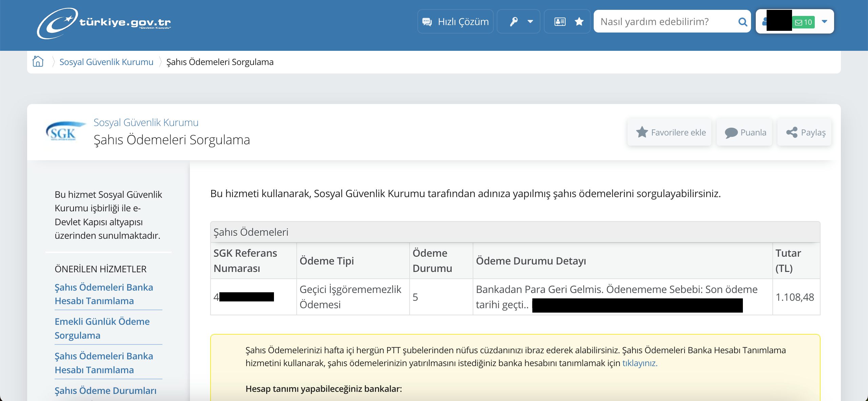Expand the dropdown arrow next to key icon
Image resolution: width=868 pixels, height=401 pixels.
point(530,22)
